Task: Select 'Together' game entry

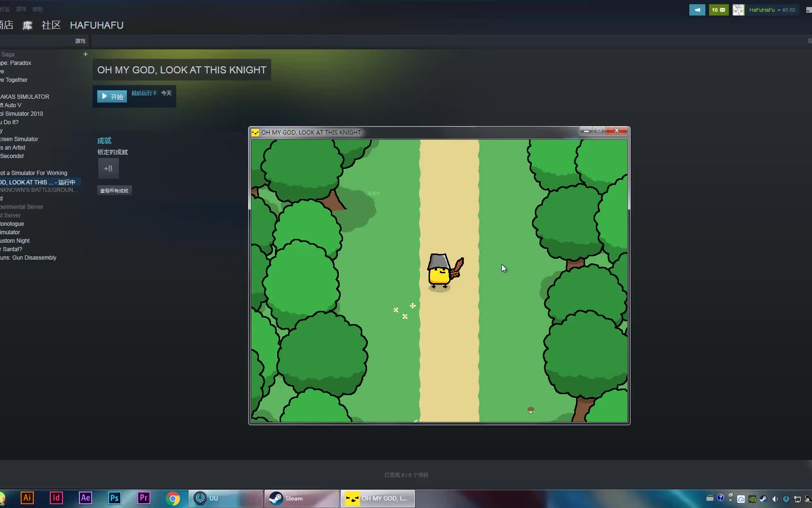Action: (x=14, y=79)
